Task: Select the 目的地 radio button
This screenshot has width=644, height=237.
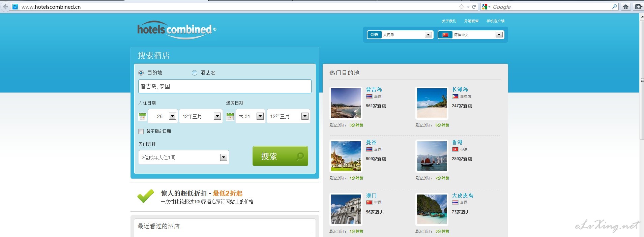Action: (141, 73)
